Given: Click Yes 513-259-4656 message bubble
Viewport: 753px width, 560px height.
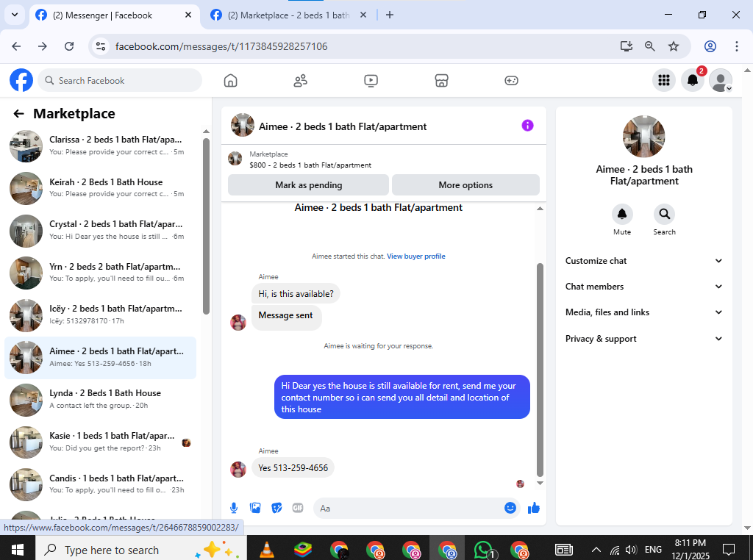Looking at the screenshot, I should pyautogui.click(x=293, y=468).
